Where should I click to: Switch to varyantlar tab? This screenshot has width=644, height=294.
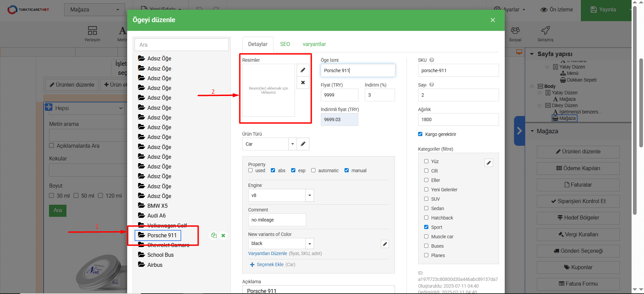pos(314,44)
